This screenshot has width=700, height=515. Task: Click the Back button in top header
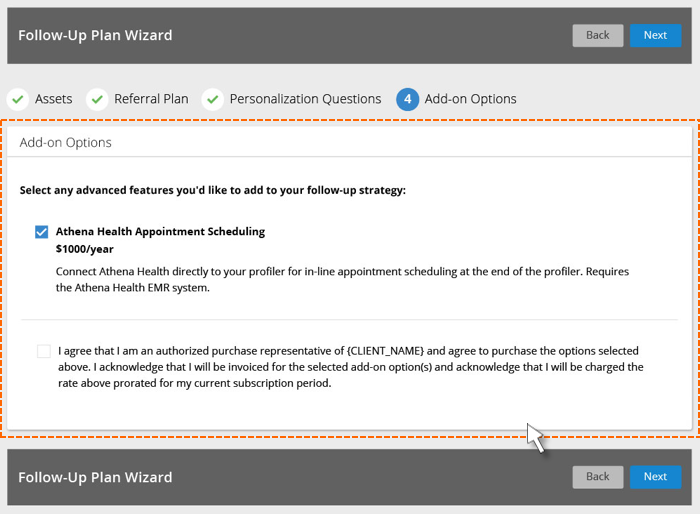(598, 35)
